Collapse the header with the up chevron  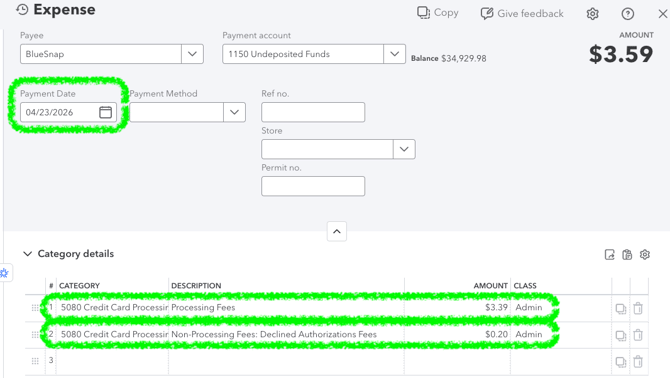pyautogui.click(x=337, y=231)
